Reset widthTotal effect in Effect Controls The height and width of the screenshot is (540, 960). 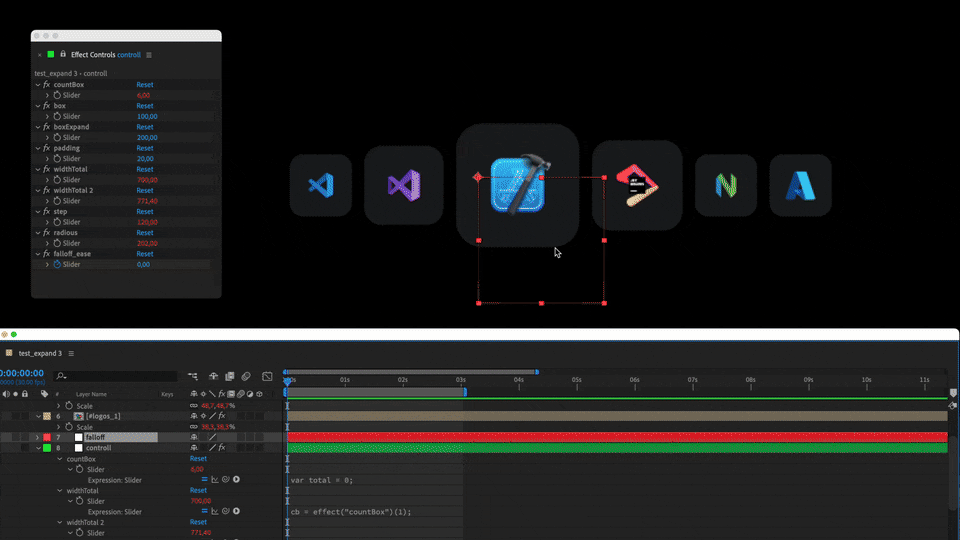tap(144, 169)
